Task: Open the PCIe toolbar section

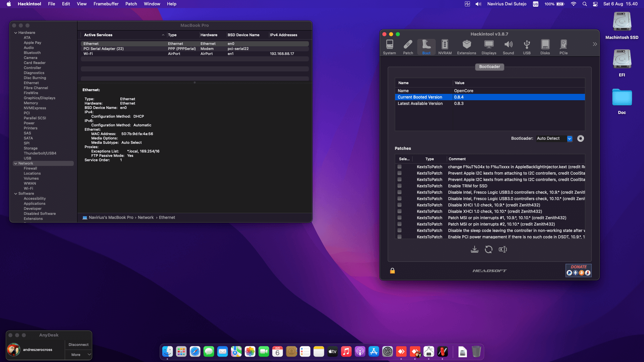Action: [x=563, y=47]
